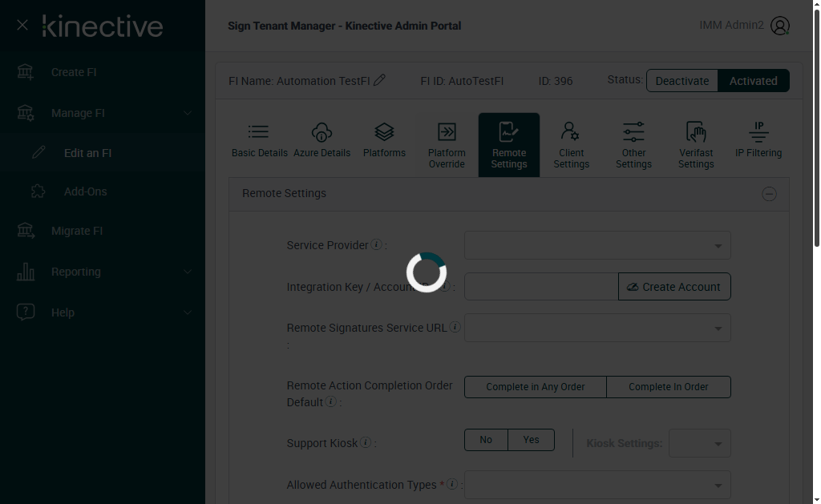Click the Other Settings sliders icon
Viewport: 821px width, 504px height.
[633, 132]
